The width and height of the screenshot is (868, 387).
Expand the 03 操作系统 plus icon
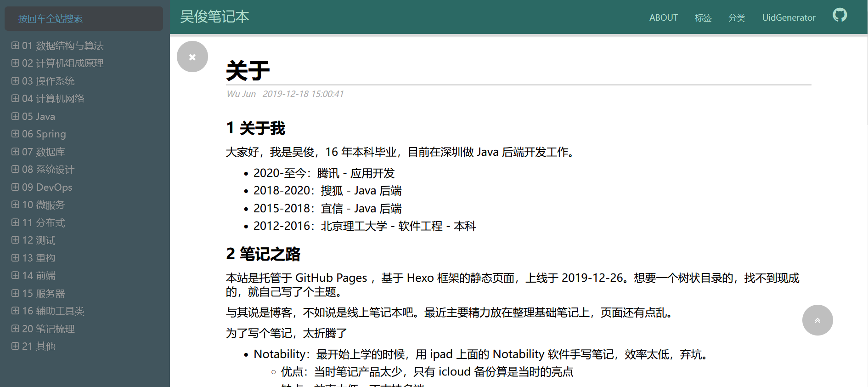click(x=15, y=81)
